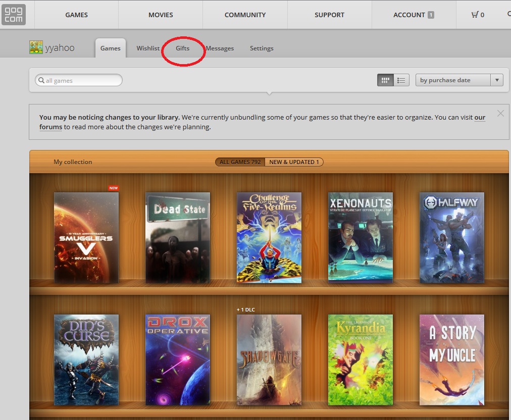Open the COMMUNITY menu

tap(245, 15)
